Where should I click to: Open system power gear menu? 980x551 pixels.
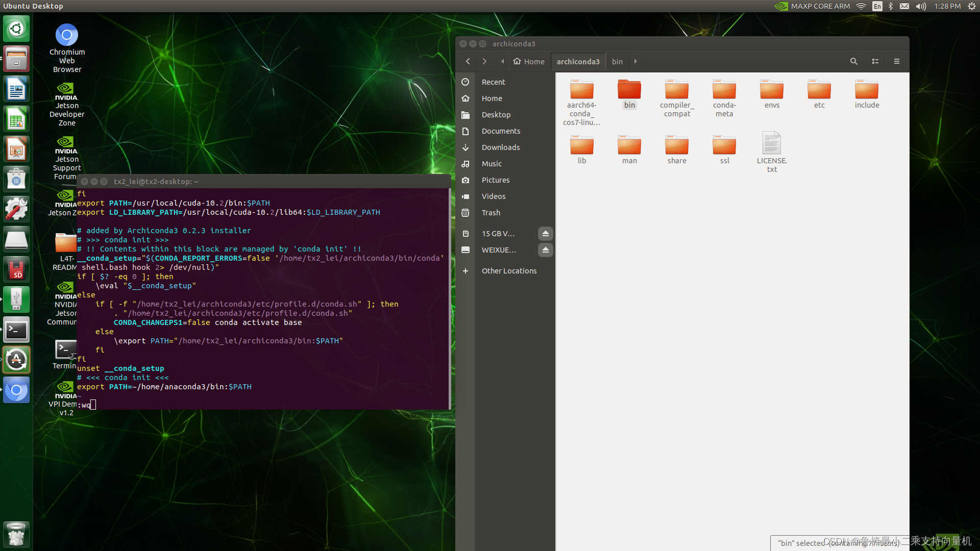point(972,6)
